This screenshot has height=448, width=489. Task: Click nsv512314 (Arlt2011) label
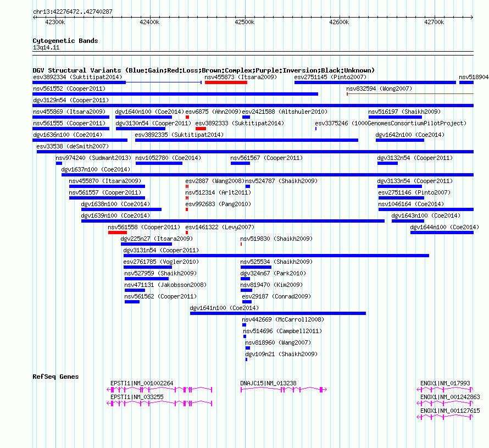218,192
